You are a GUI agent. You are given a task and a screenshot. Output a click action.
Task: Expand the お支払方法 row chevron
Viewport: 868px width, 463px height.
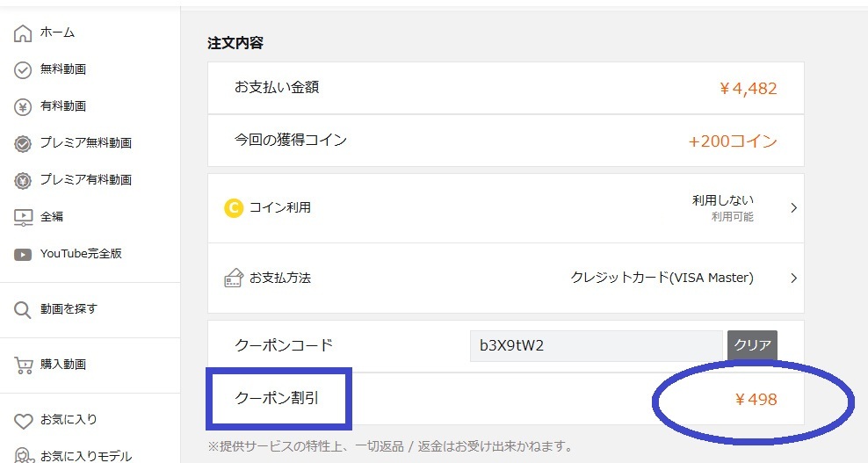click(x=793, y=279)
